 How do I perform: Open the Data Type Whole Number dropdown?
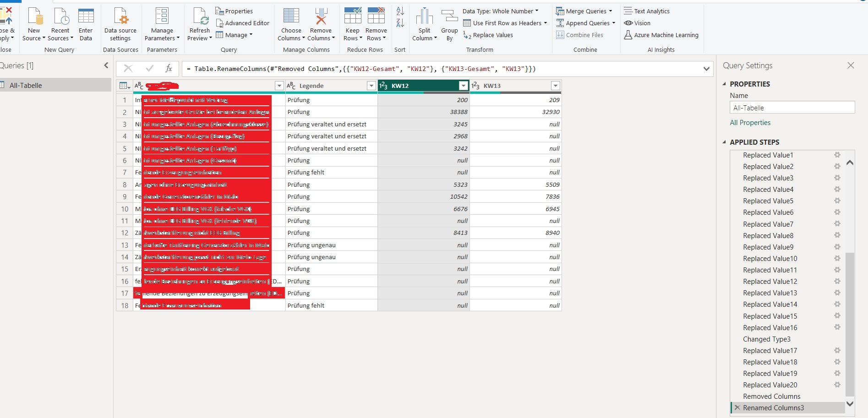(500, 11)
